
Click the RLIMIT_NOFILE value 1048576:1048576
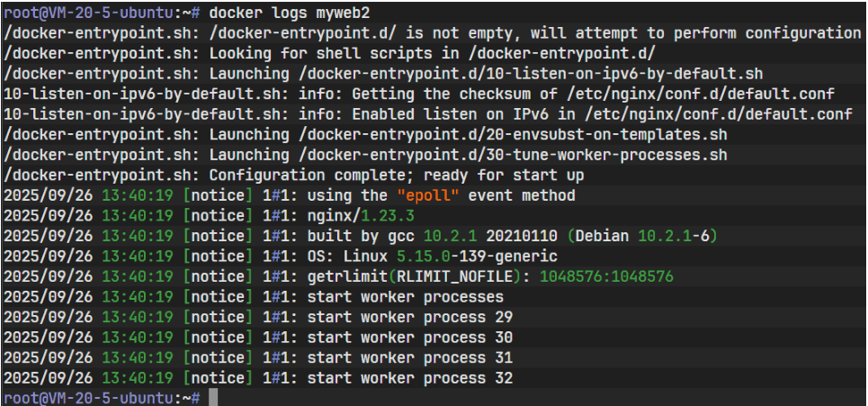click(607, 276)
